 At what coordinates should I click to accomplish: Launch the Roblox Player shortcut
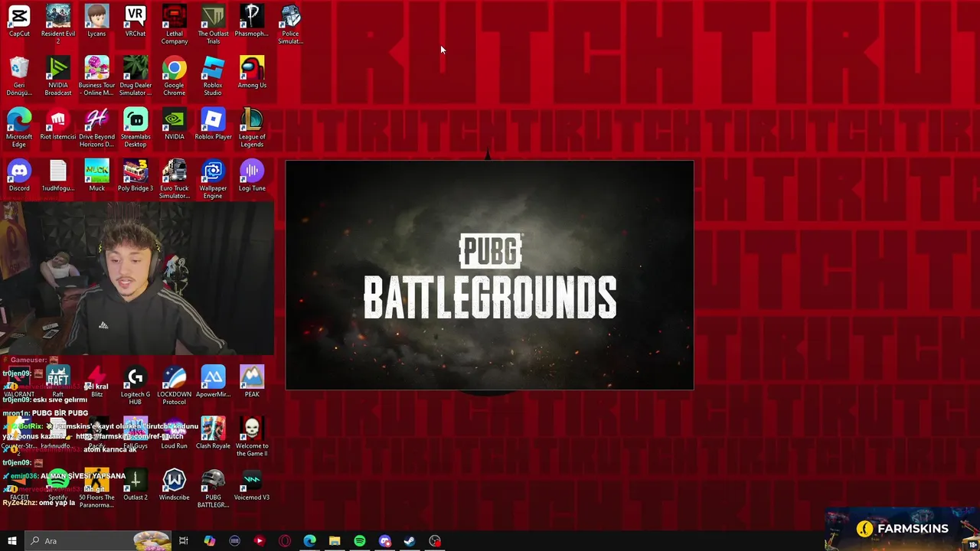213,124
